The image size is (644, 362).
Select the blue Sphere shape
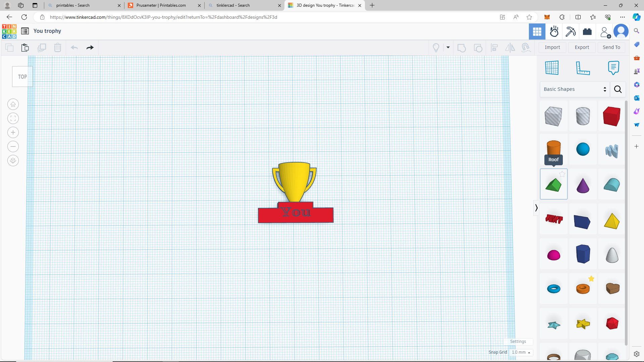tap(583, 149)
